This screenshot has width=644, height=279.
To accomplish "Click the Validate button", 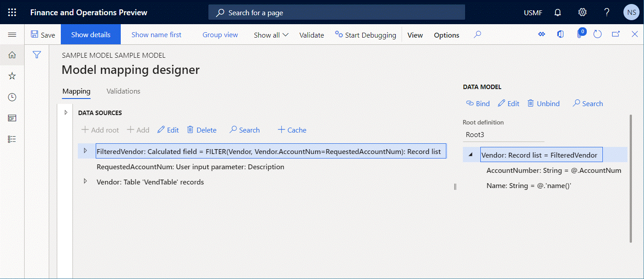I will pos(311,34).
